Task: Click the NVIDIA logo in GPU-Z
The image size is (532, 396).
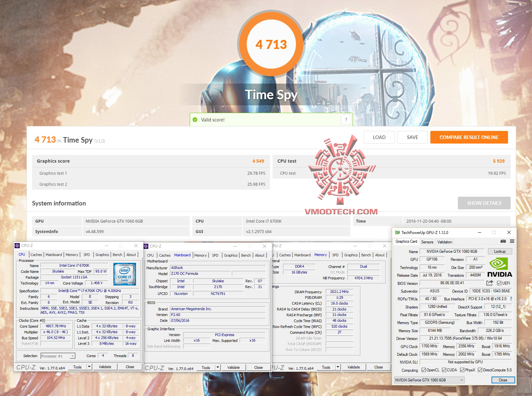Action: point(500,267)
